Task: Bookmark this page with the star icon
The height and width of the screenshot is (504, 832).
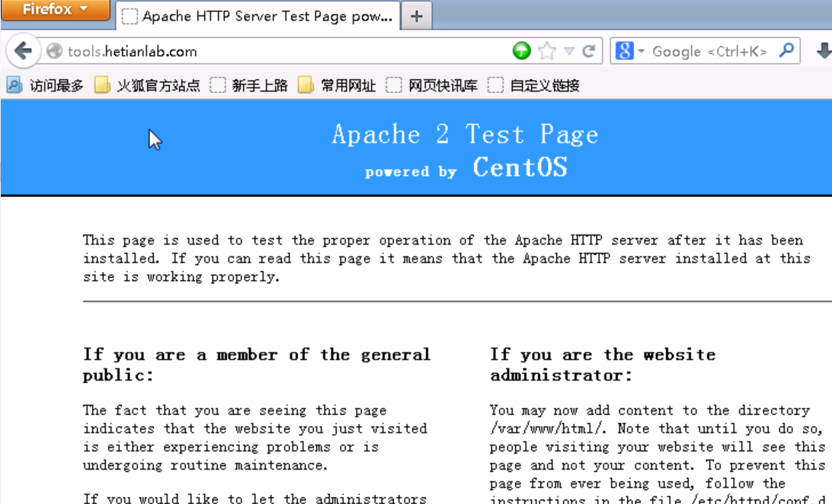Action: 546,51
